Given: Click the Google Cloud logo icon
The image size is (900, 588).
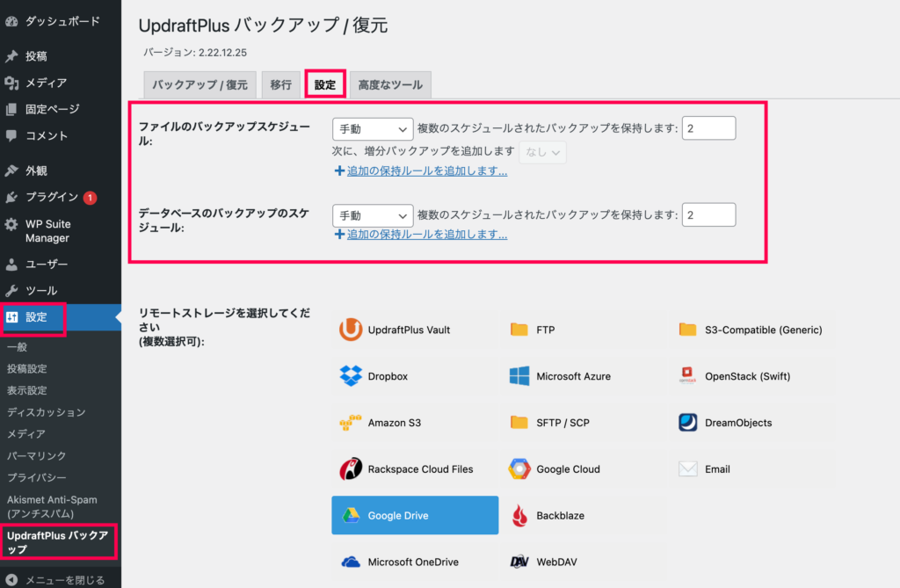Looking at the screenshot, I should pyautogui.click(x=519, y=469).
